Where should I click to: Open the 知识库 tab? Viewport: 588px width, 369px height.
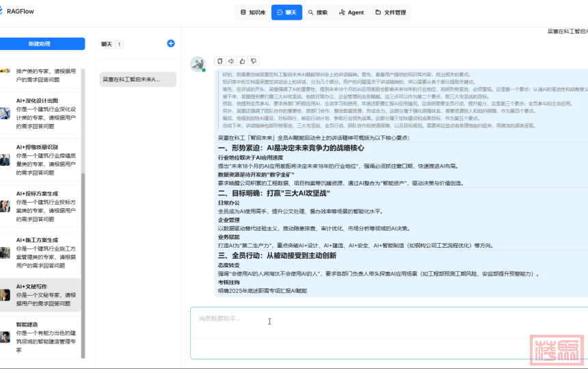(x=252, y=12)
